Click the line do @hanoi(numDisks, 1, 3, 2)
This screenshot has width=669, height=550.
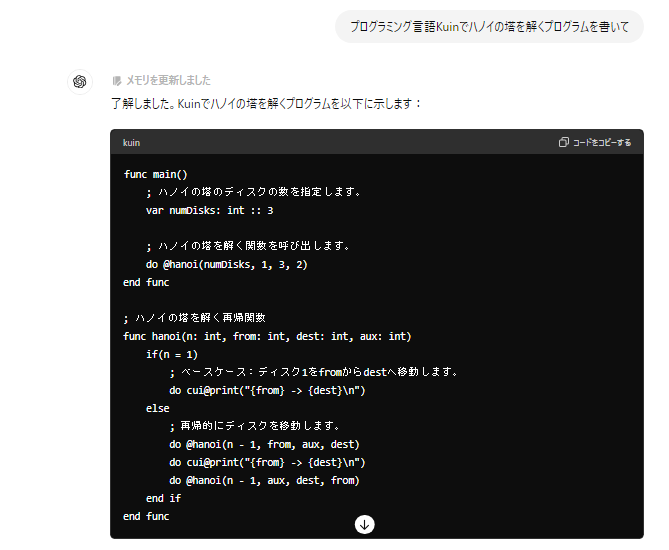click(227, 265)
